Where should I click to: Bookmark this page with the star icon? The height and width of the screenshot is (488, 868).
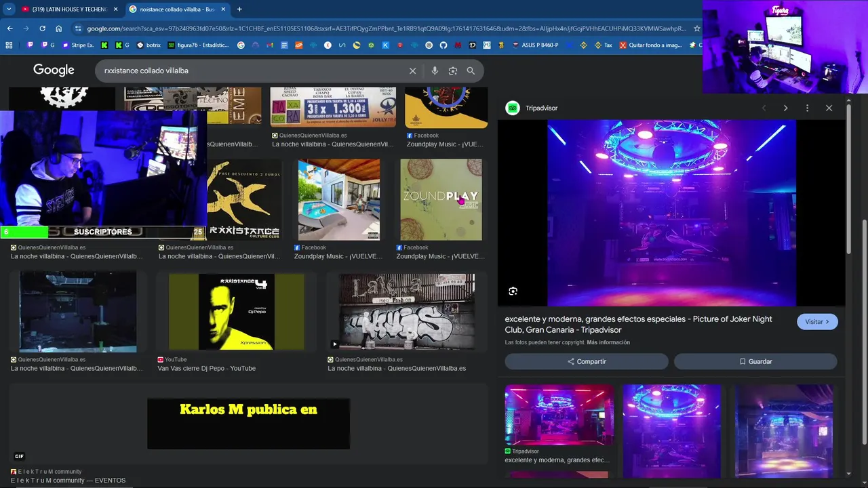pyautogui.click(x=696, y=28)
